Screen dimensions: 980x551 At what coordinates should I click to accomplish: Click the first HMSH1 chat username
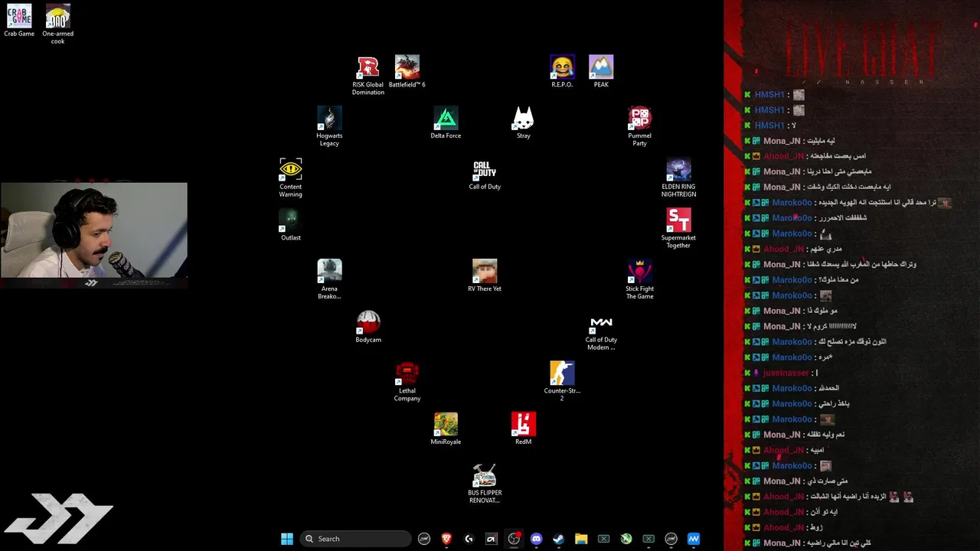769,95
